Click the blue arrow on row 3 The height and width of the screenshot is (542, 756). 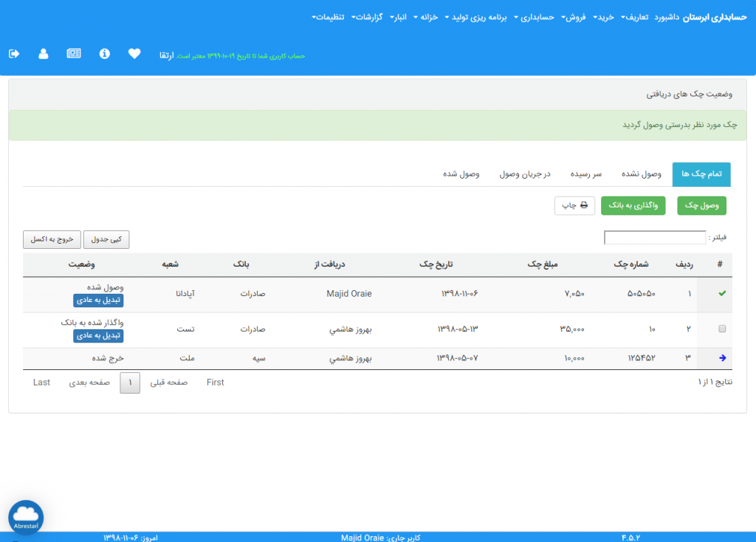(x=722, y=358)
